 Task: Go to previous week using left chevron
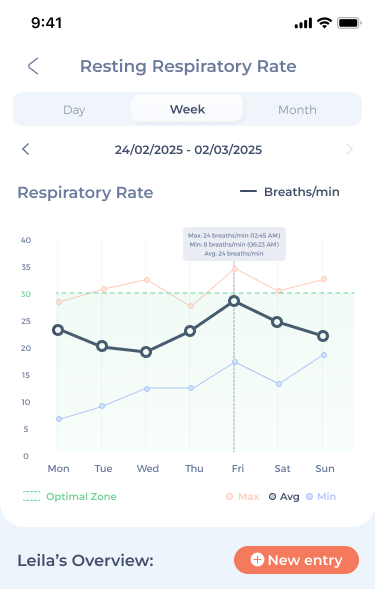[26, 149]
